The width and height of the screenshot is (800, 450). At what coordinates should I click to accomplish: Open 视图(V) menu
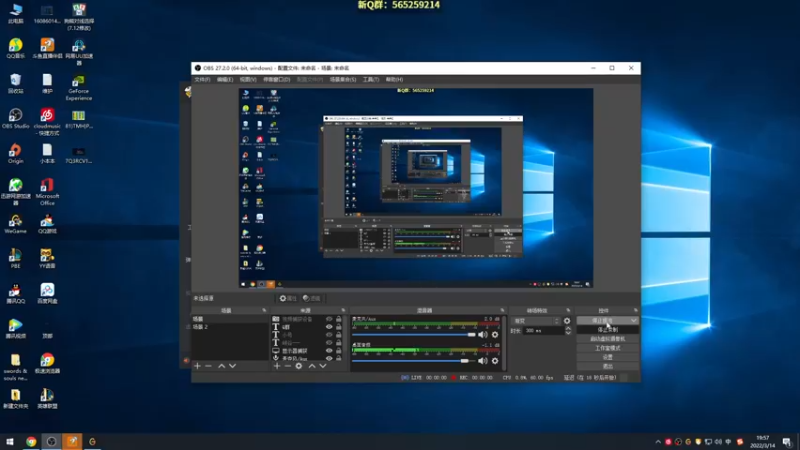point(248,80)
